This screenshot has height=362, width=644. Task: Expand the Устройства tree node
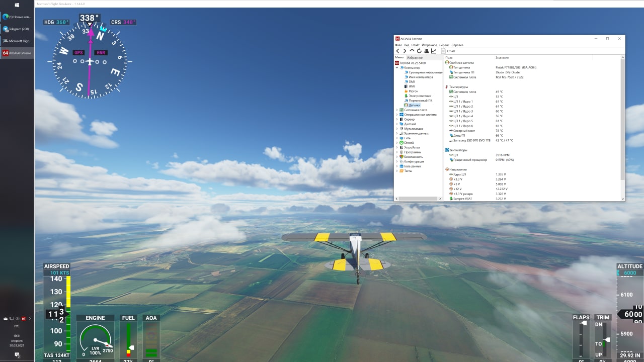pos(397,147)
